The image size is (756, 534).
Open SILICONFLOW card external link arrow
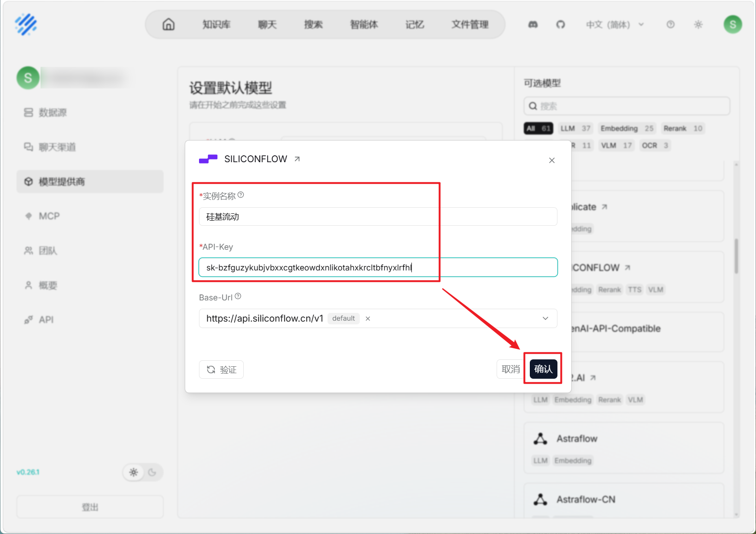pyautogui.click(x=627, y=268)
